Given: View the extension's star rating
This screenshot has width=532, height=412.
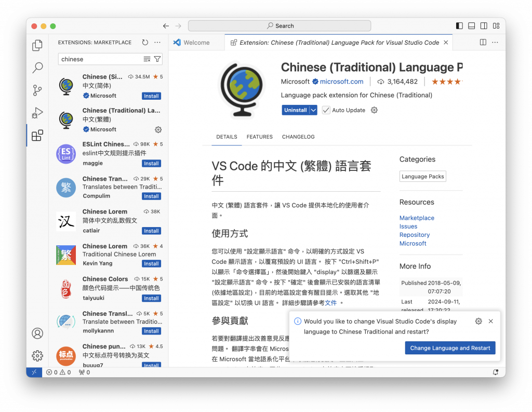Looking at the screenshot, I should pyautogui.click(x=447, y=82).
